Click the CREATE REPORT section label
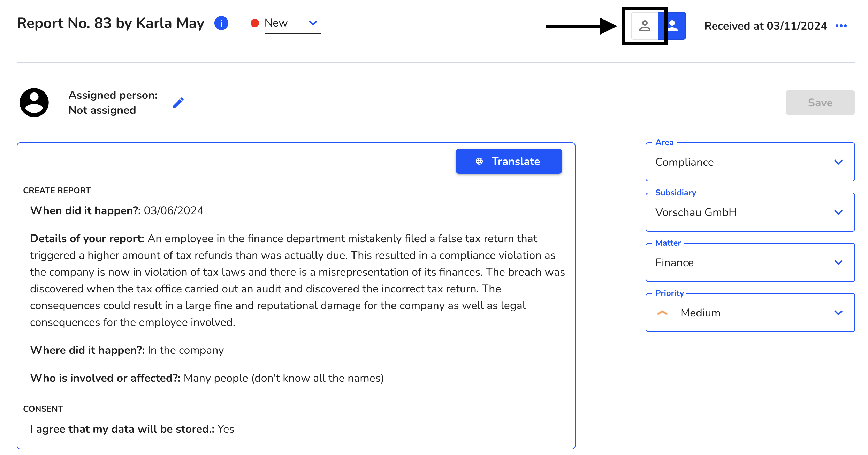The image size is (868, 455). click(57, 190)
